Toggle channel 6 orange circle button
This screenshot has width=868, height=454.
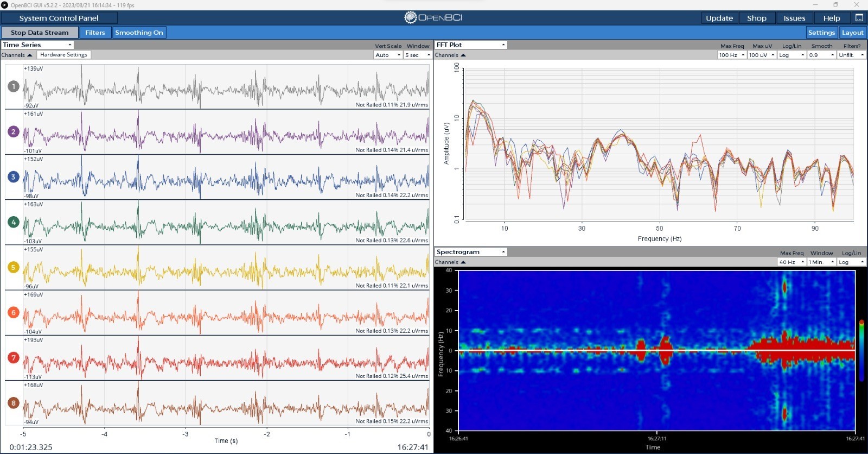tap(14, 312)
